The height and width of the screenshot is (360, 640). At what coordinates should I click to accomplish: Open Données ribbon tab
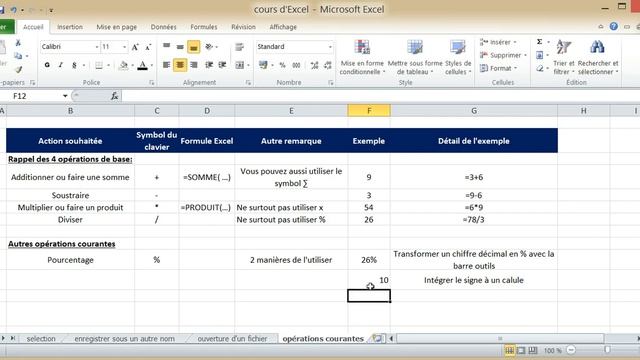[163, 27]
